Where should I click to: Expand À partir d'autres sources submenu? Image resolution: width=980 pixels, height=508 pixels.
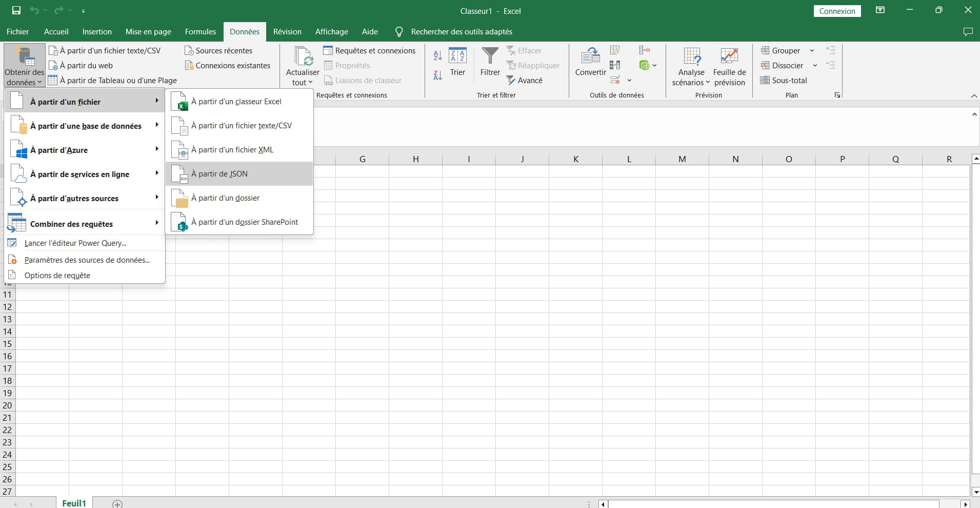[85, 198]
